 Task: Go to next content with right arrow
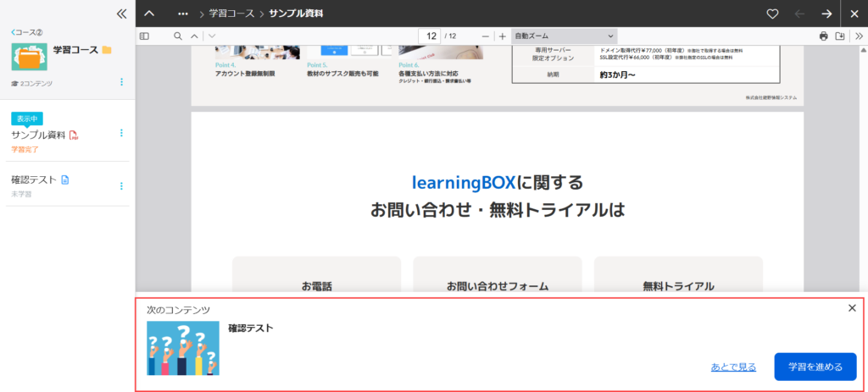click(x=826, y=14)
